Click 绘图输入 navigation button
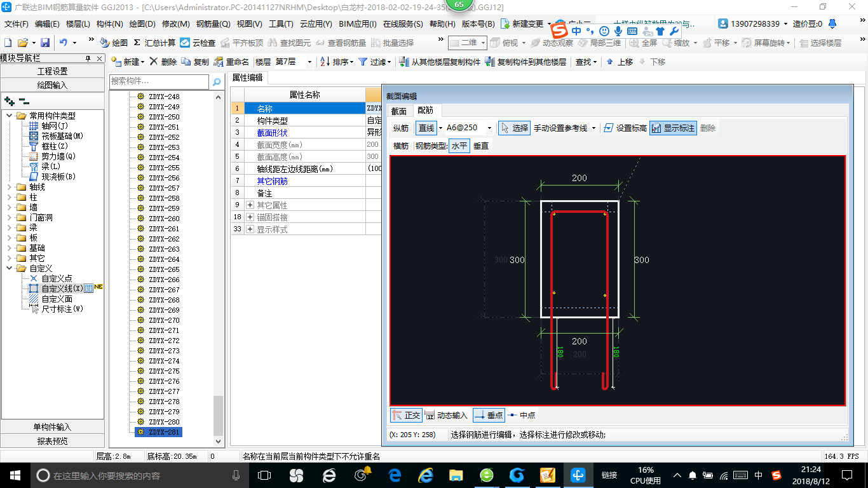The image size is (868, 488). point(53,85)
